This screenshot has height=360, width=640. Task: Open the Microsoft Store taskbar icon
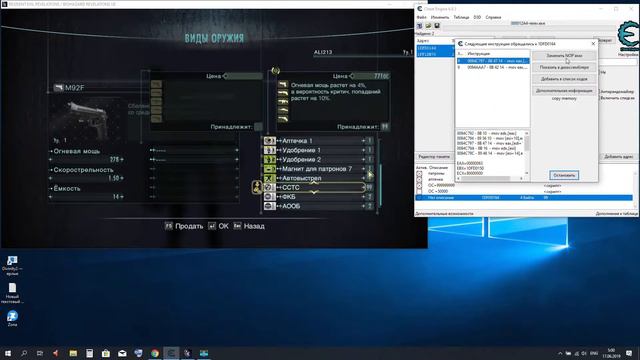pyautogui.click(x=106, y=353)
